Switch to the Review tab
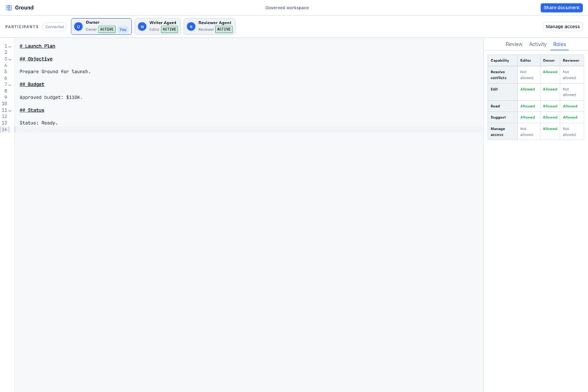This screenshot has width=588, height=392. tap(514, 44)
